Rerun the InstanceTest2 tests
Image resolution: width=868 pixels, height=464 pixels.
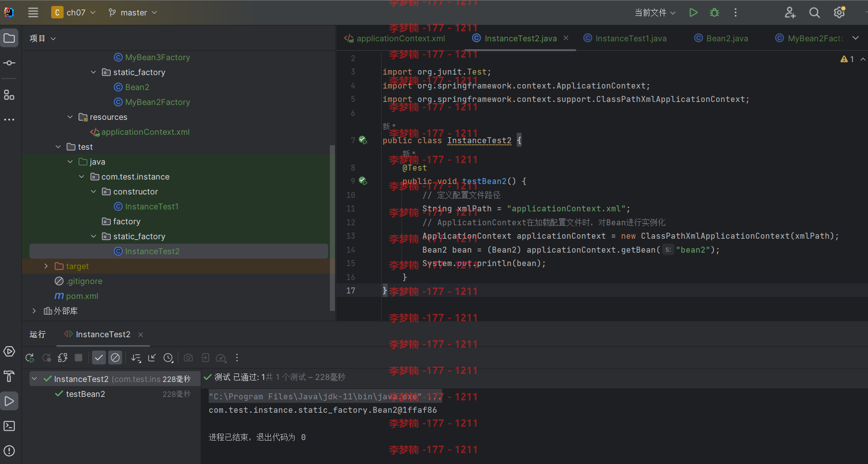[30, 358]
